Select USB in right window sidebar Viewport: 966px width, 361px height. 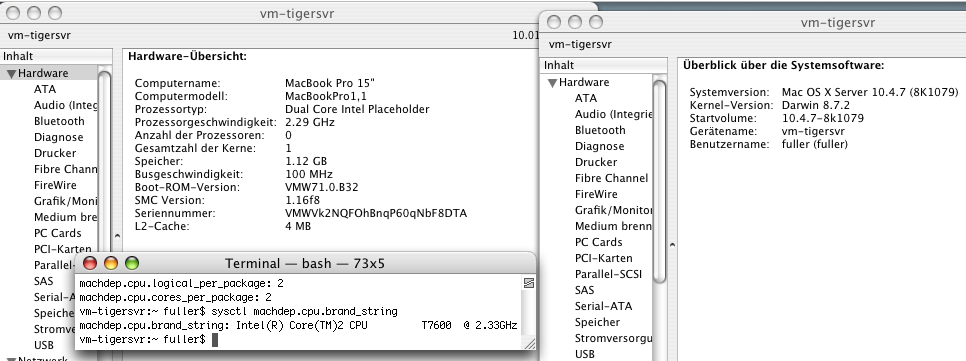pos(585,354)
